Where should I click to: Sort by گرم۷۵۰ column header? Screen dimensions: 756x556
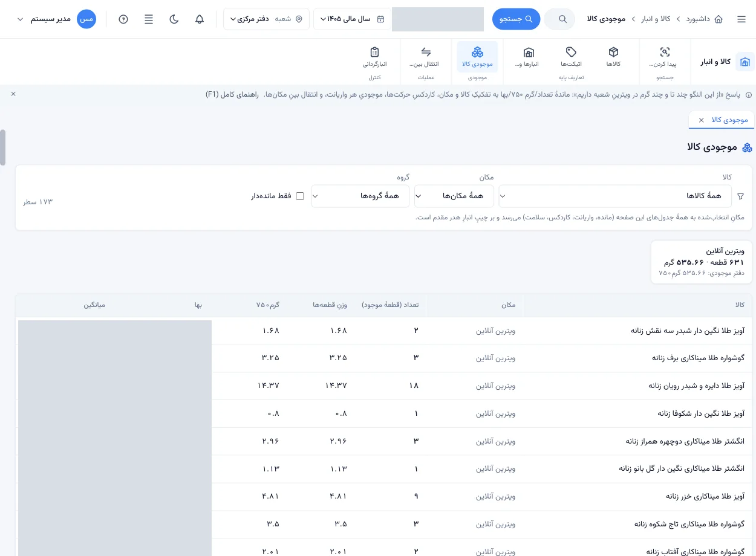point(268,305)
